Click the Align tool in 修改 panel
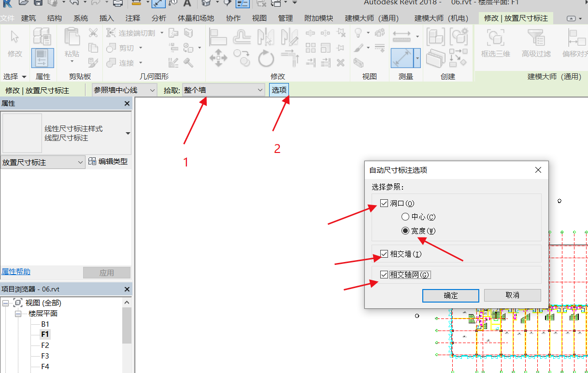Image resolution: width=588 pixels, height=373 pixels. (x=218, y=37)
